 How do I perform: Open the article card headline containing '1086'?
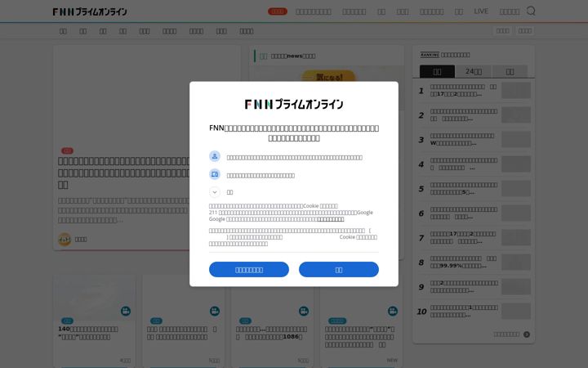coord(272,333)
